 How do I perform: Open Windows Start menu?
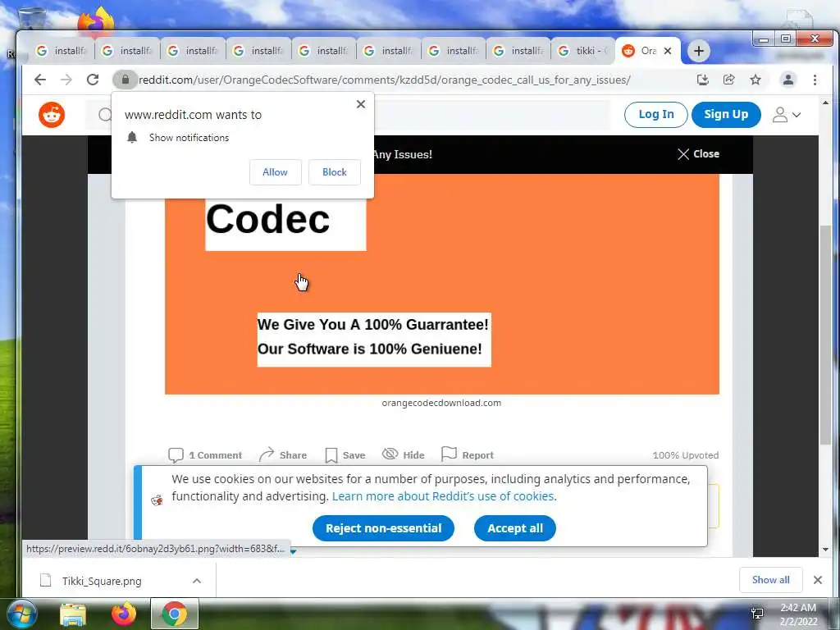tap(21, 614)
